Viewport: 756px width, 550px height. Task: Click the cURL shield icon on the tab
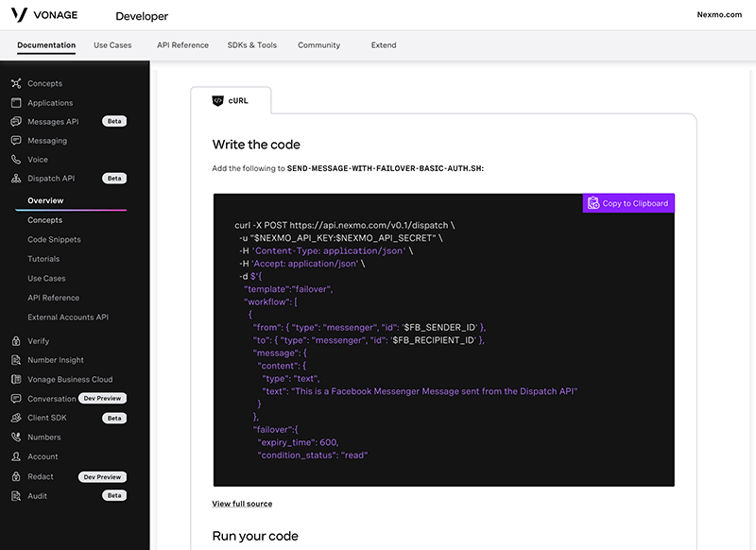coord(218,100)
